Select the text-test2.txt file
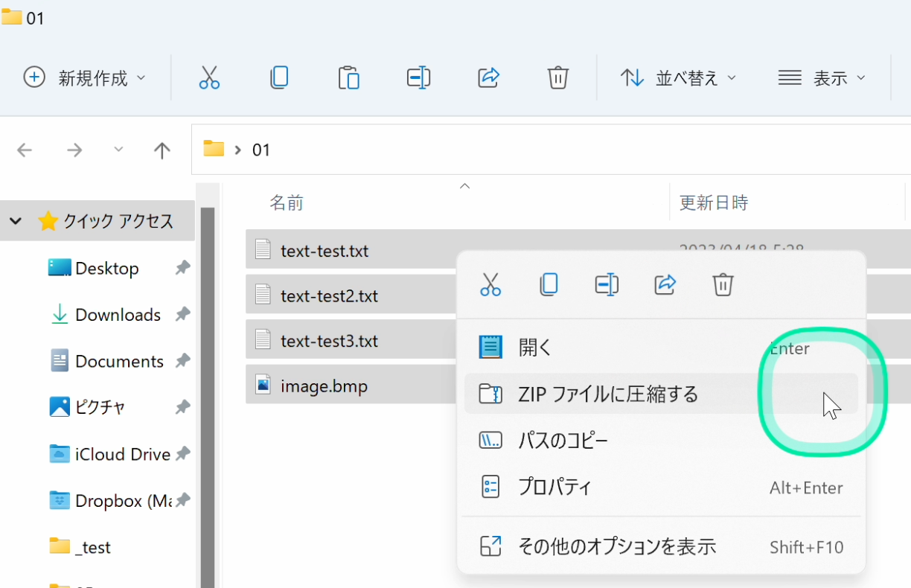 329,296
